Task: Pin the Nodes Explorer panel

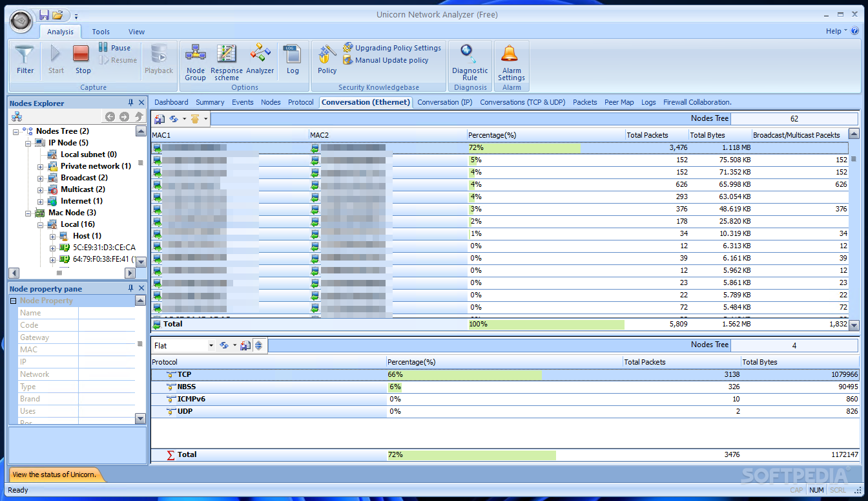Action: tap(130, 103)
